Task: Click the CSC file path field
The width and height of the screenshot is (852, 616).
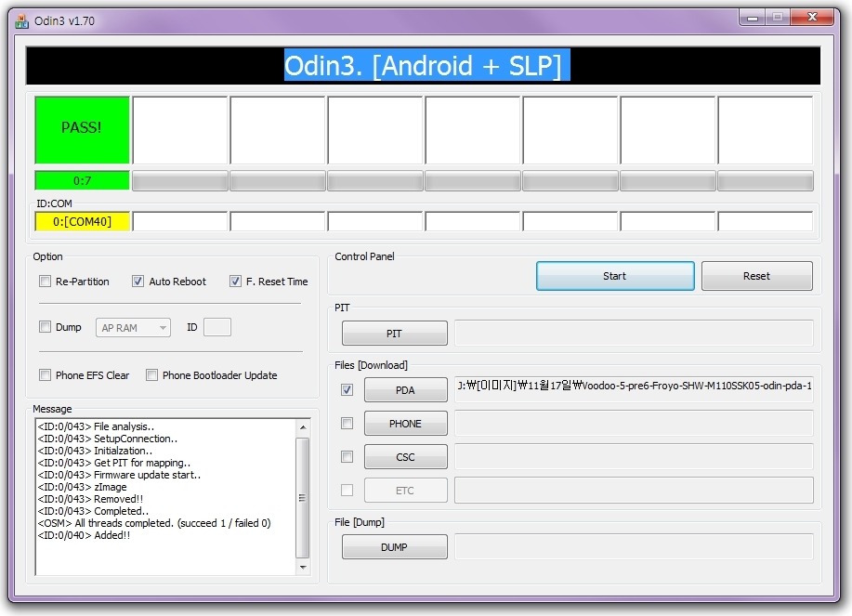Action: click(634, 457)
